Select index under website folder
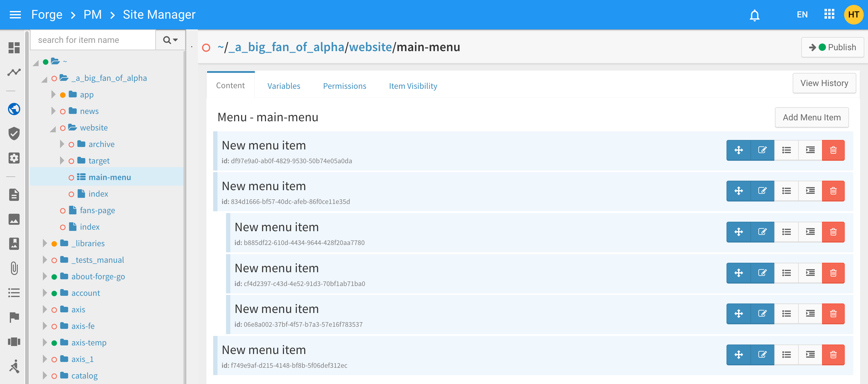 point(98,194)
